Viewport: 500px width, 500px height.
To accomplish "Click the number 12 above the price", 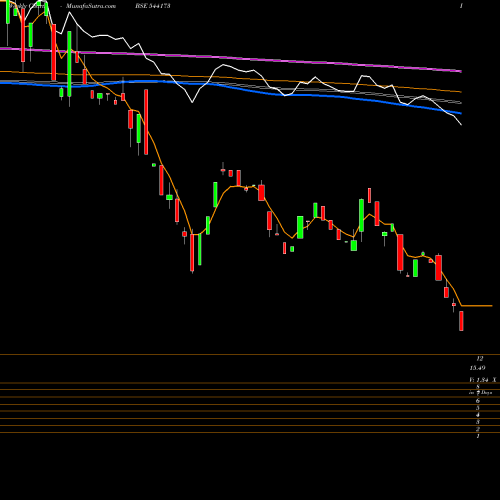I will [480, 359].
